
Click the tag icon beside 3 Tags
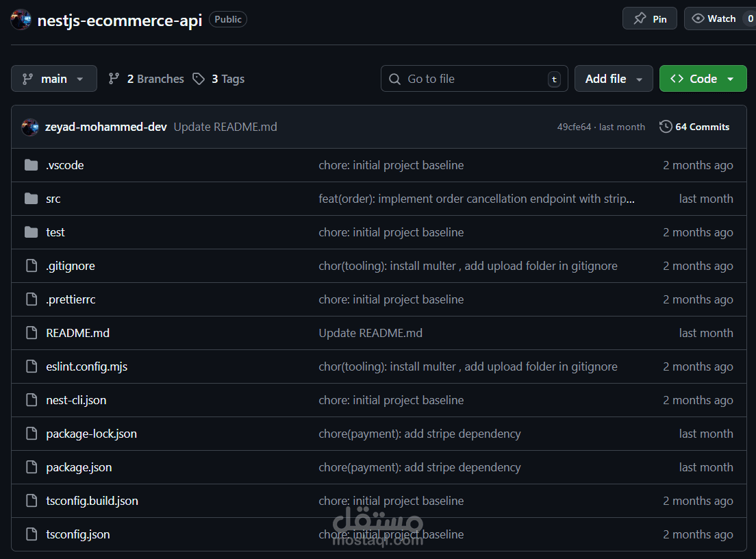199,79
